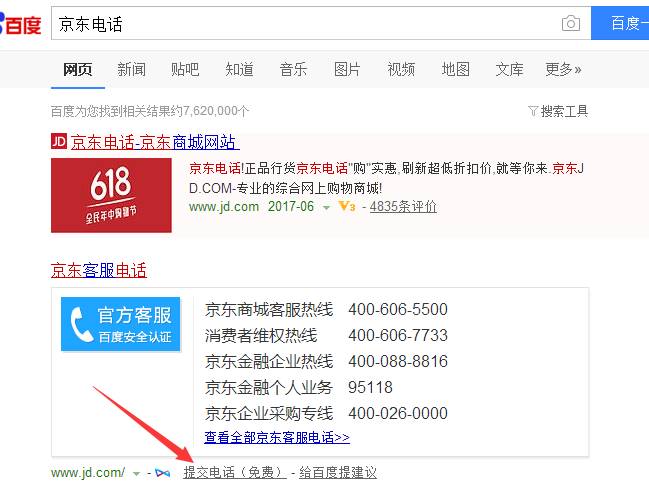
Task: Click the 京东商城客服热线 label
Action: (x=269, y=309)
